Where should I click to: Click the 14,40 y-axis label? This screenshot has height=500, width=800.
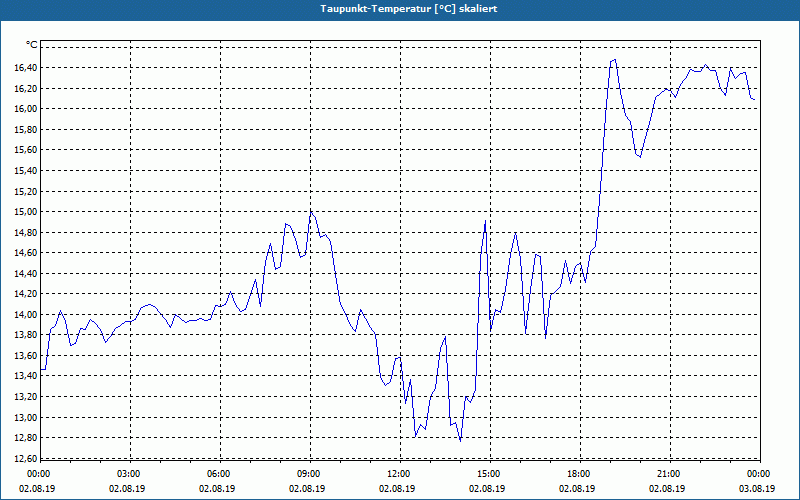(x=26, y=273)
